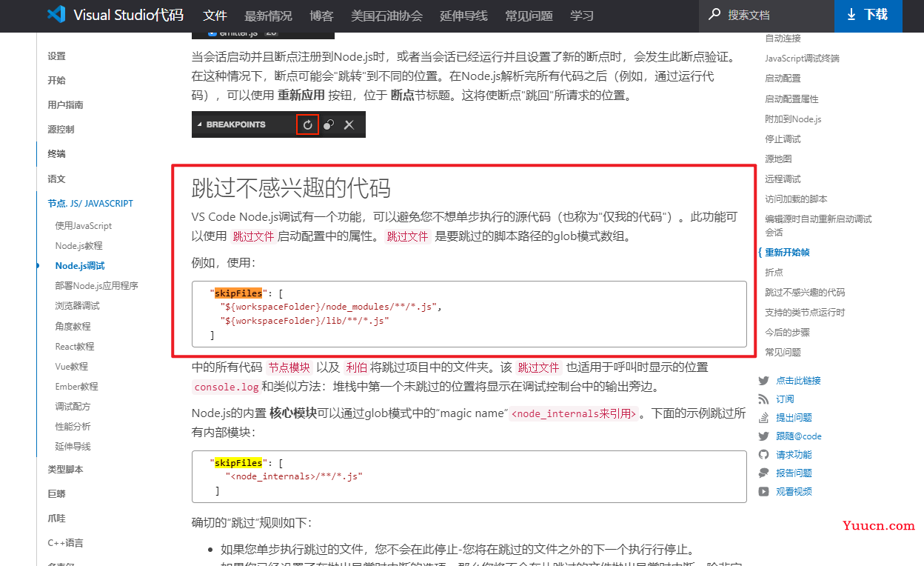924x566 pixels.
Task: Open Node.js教程 sidebar page
Action: point(78,245)
